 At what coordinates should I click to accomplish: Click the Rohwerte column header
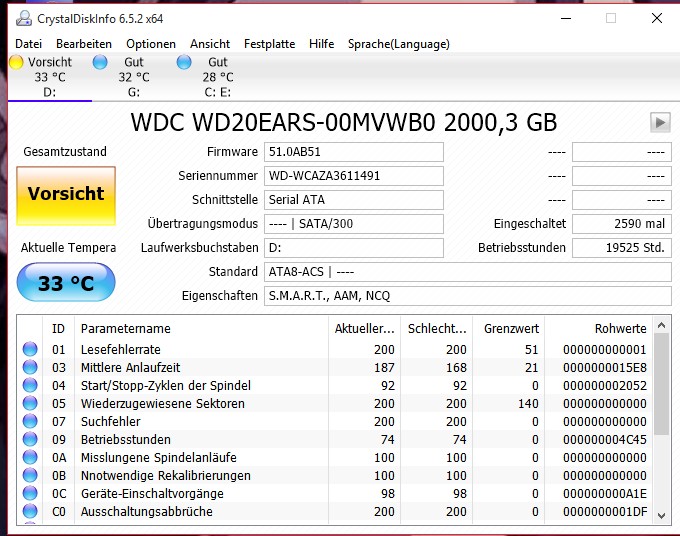tap(599, 328)
